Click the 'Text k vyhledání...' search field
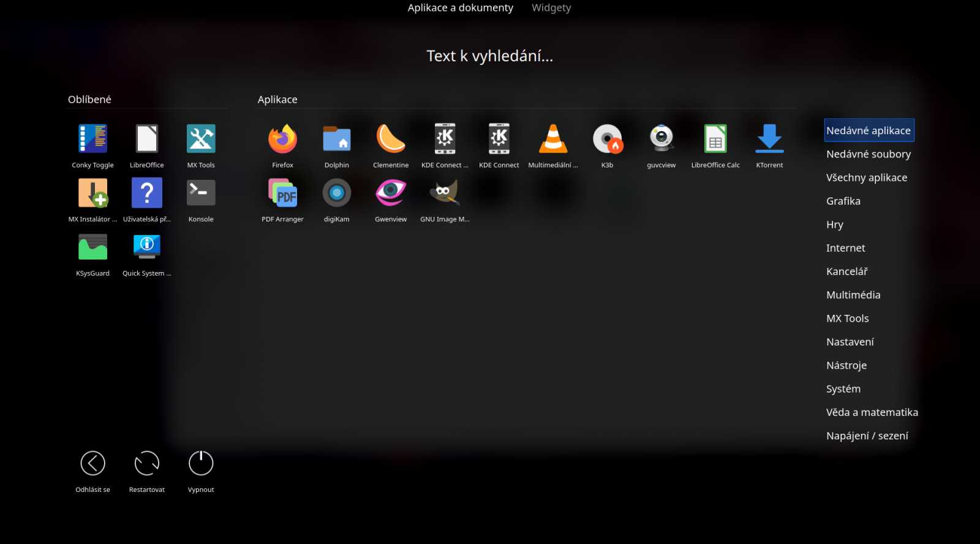980x544 pixels. point(490,56)
